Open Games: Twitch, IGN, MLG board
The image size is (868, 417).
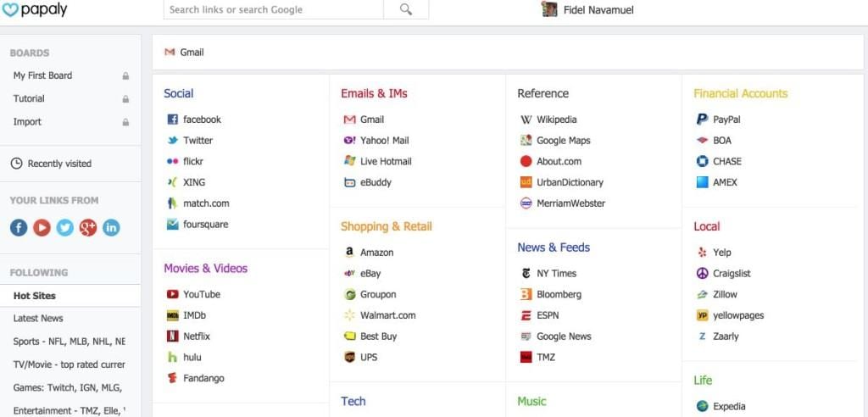pos(68,387)
